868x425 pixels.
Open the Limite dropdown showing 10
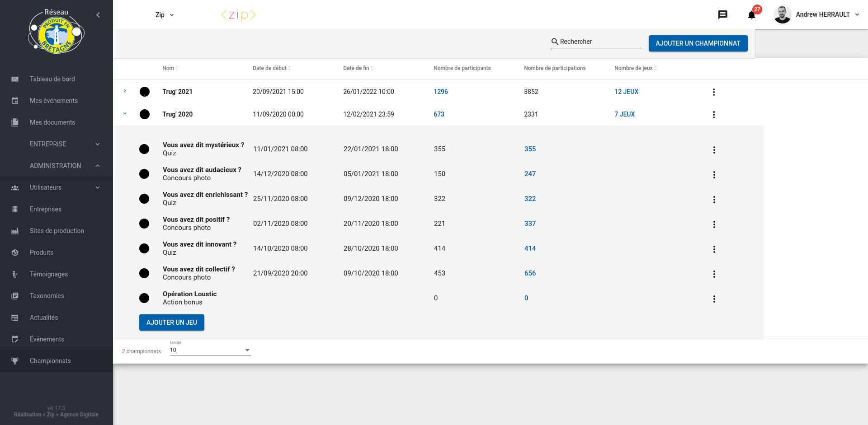click(209, 350)
